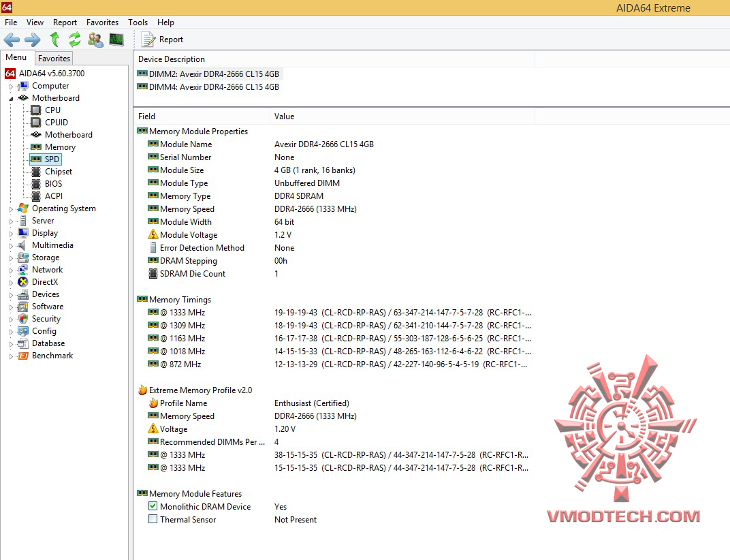Click the Value column header
Viewport: 730px width, 560px height.
[402, 116]
